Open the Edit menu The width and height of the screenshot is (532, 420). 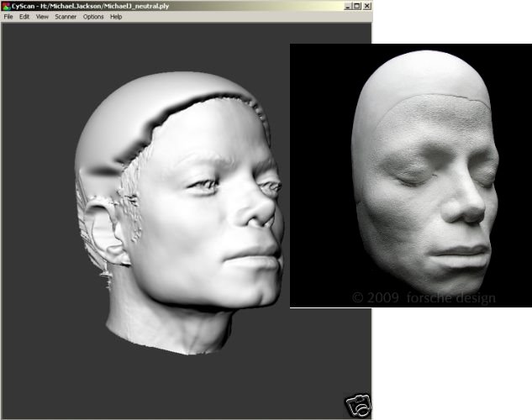[x=24, y=17]
